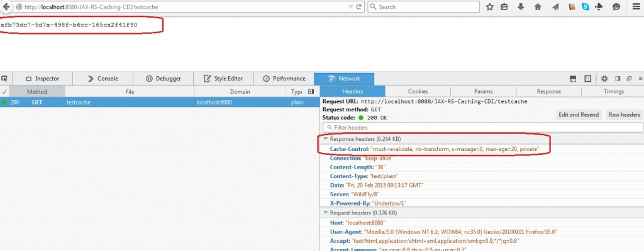Image resolution: width=644 pixels, height=251 pixels.
Task: Click the paper plane send icon
Action: coord(555,7)
